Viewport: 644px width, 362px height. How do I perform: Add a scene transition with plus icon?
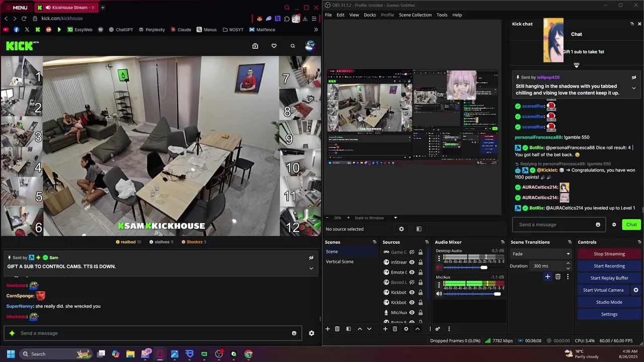[x=548, y=277]
